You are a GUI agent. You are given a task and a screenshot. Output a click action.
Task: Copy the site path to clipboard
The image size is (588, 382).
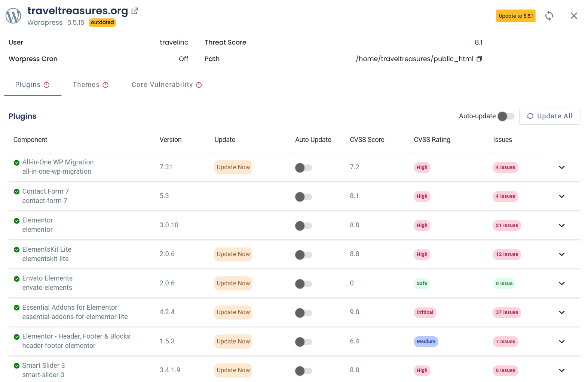click(480, 59)
